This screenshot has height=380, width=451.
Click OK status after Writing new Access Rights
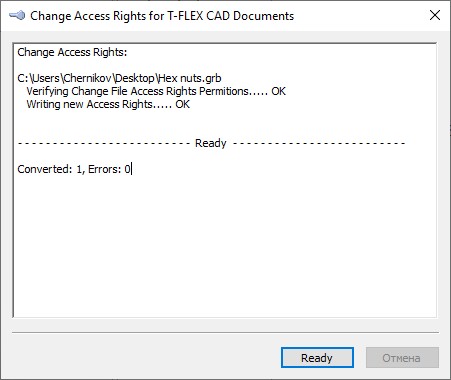(183, 104)
